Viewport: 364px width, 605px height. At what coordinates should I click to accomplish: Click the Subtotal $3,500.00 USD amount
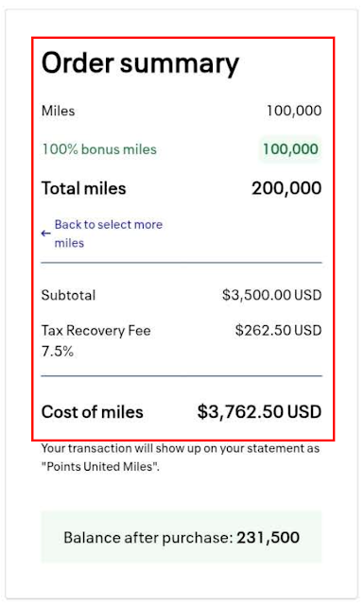click(x=271, y=295)
